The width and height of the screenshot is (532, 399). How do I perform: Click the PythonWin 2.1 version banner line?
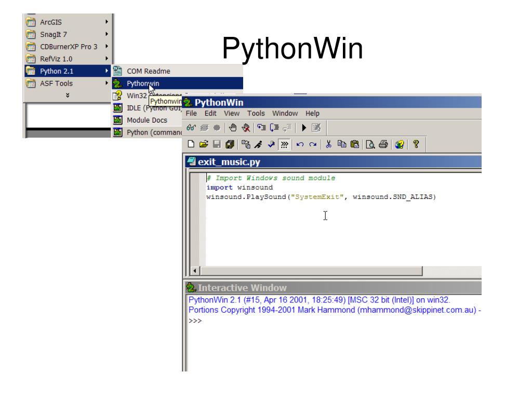[x=319, y=300]
